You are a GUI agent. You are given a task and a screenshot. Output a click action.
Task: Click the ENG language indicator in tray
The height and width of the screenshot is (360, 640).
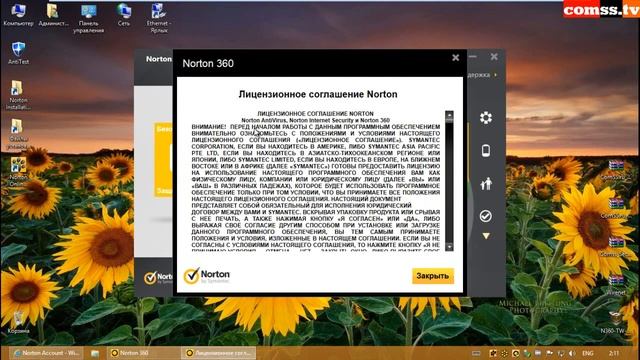click(x=587, y=353)
